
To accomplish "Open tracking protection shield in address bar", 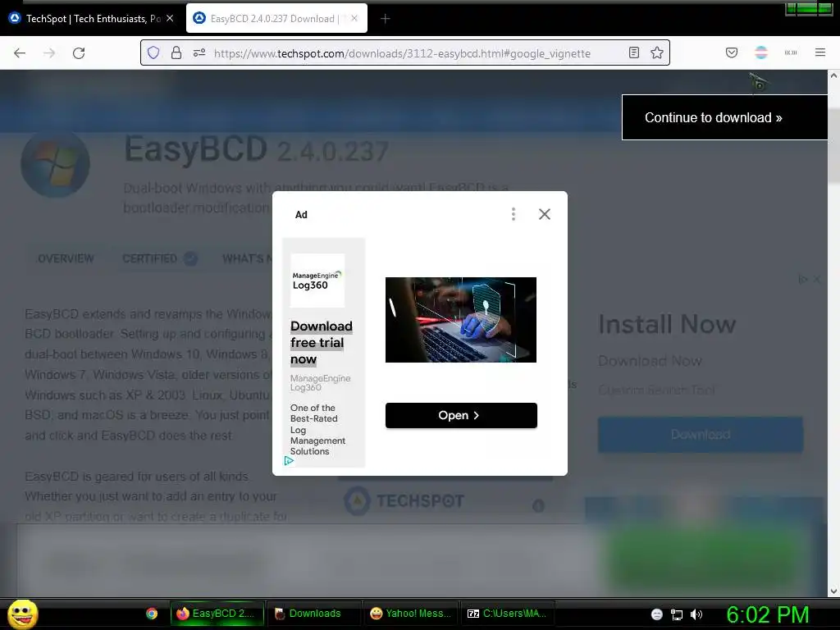I will point(153,52).
